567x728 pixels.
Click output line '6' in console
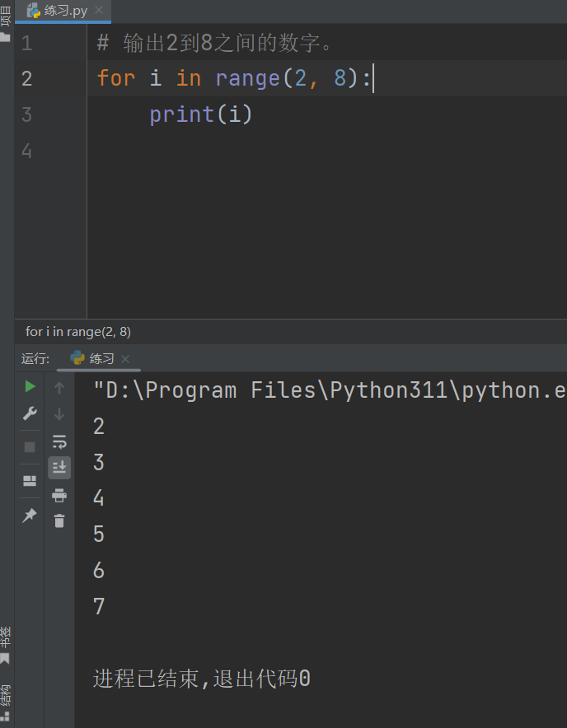point(99,570)
